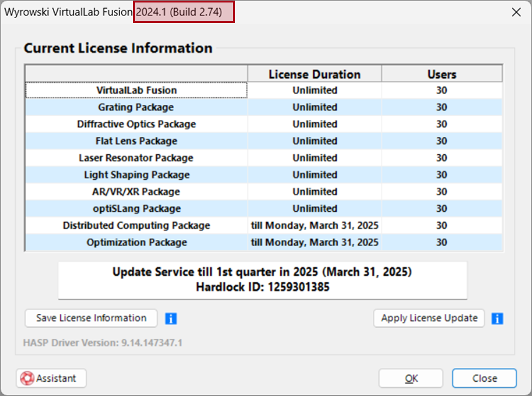Click Unlimited duration for Diffractive Optics Package
This screenshot has height=396, width=532.
[x=314, y=124]
